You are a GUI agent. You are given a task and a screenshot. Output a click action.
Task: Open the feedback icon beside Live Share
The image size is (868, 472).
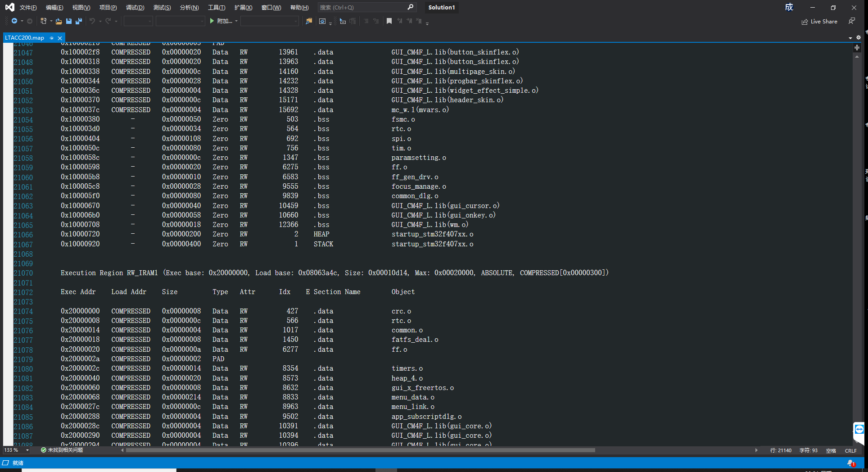pyautogui.click(x=851, y=21)
